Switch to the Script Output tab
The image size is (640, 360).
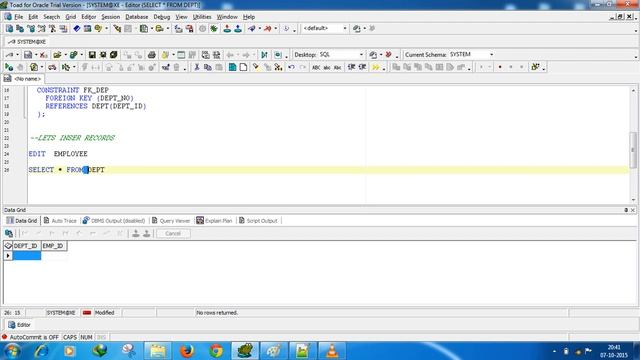pos(258,221)
